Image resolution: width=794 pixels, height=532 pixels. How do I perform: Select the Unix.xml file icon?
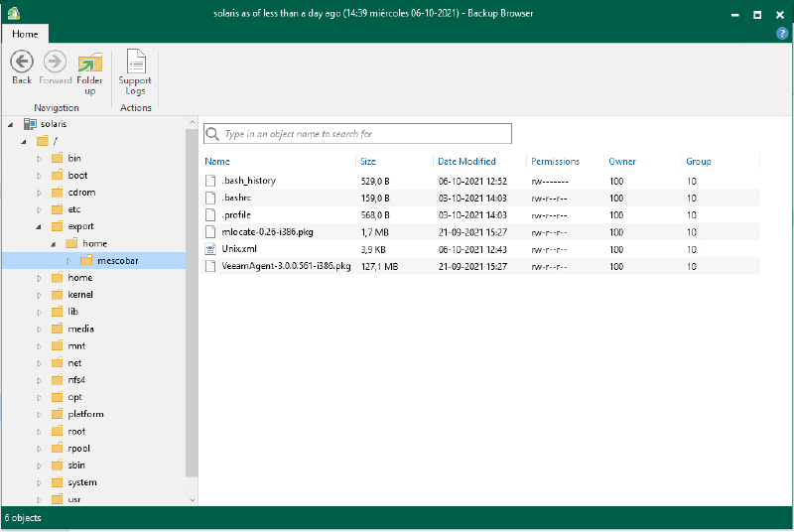point(210,249)
